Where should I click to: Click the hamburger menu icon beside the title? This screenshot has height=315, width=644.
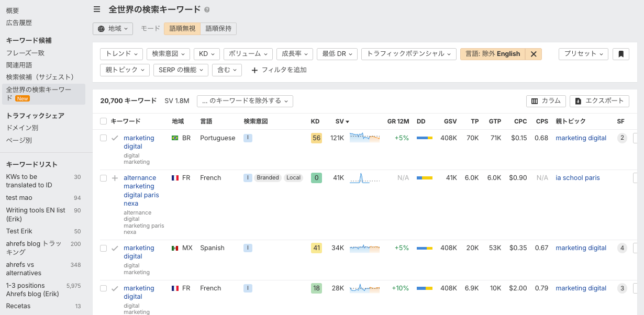tap(97, 9)
